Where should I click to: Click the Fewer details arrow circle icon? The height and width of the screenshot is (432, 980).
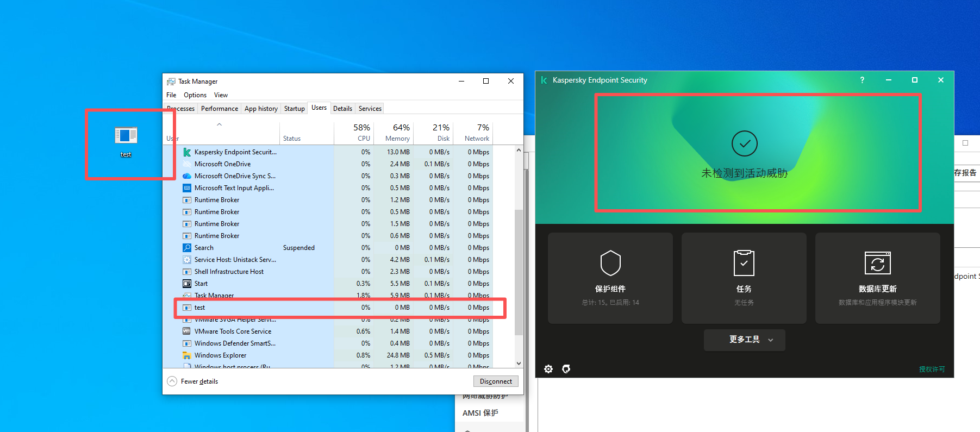172,381
